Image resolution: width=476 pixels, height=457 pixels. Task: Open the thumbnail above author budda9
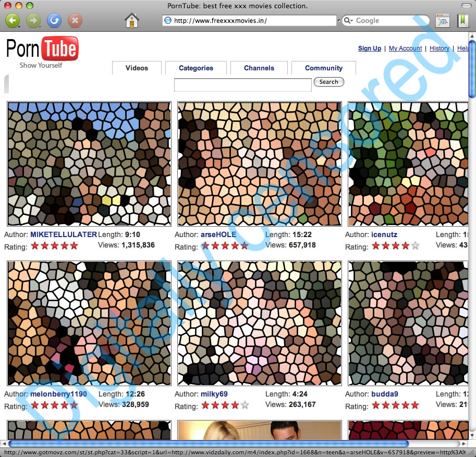408,323
